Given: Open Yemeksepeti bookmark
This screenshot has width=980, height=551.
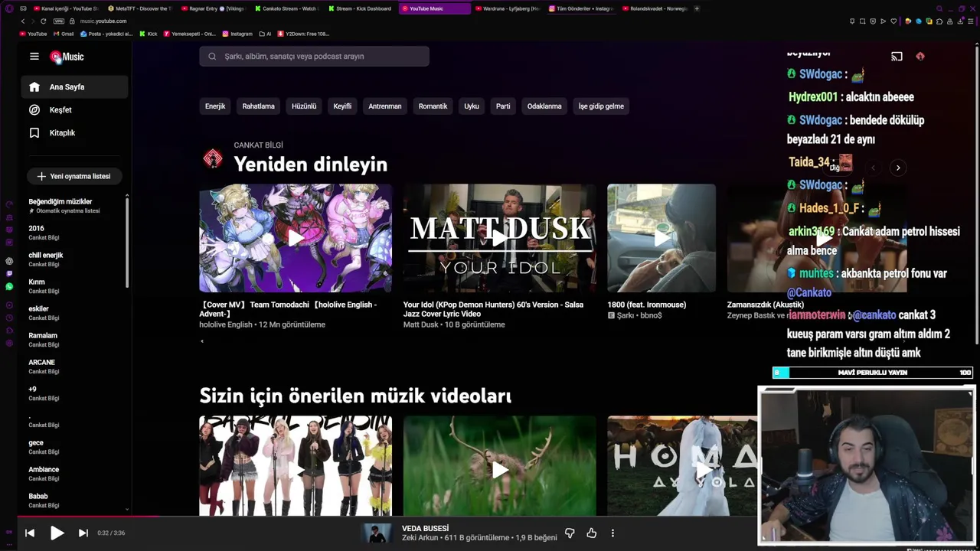Looking at the screenshot, I should tap(190, 34).
